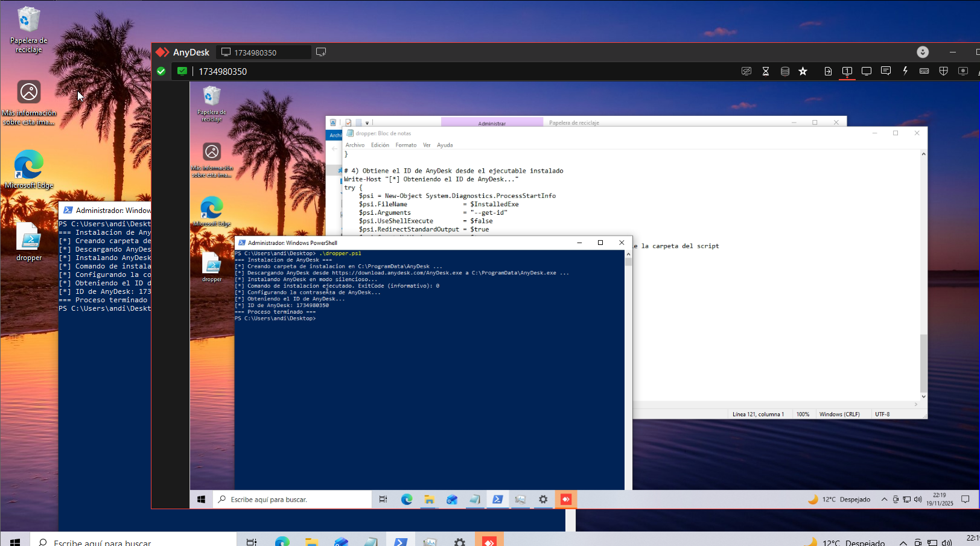
Task: Open the file transfer icon in AnyDesk
Action: [x=828, y=71]
